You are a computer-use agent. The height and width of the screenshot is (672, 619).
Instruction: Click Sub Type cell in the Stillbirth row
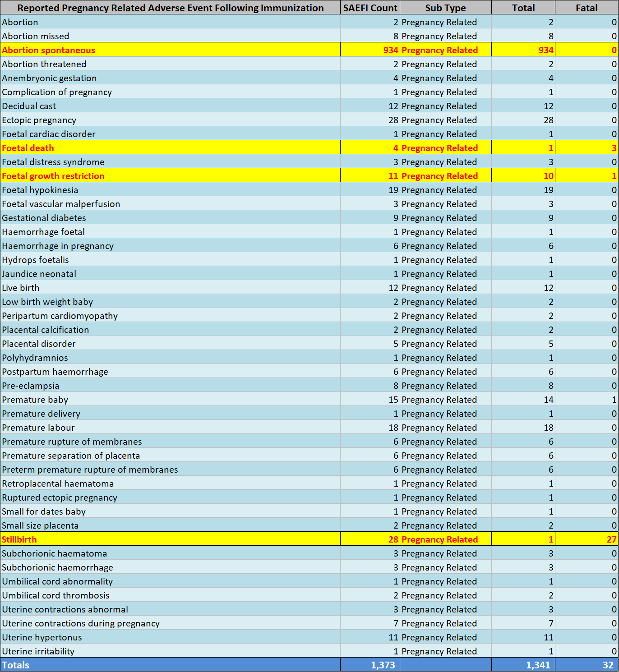tap(446, 539)
